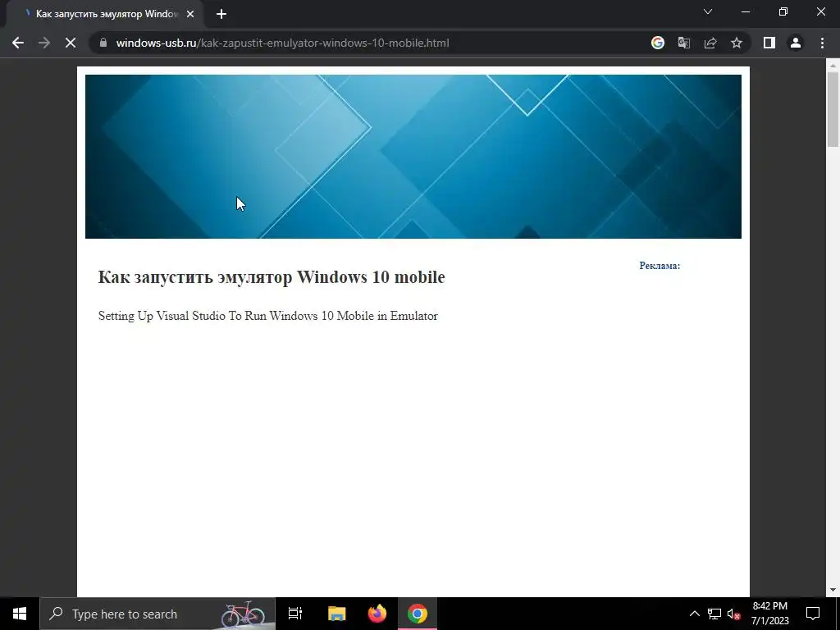Viewport: 840px width, 630px height.
Task: Toggle the Chrome side panel
Action: click(x=769, y=43)
